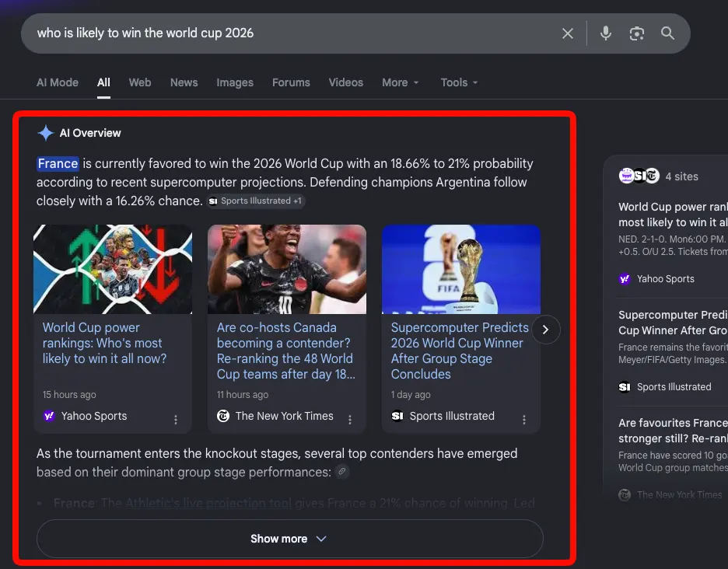The image size is (728, 569).
Task: Click the Sports Illustrated logo on the third card
Action: pos(397,416)
